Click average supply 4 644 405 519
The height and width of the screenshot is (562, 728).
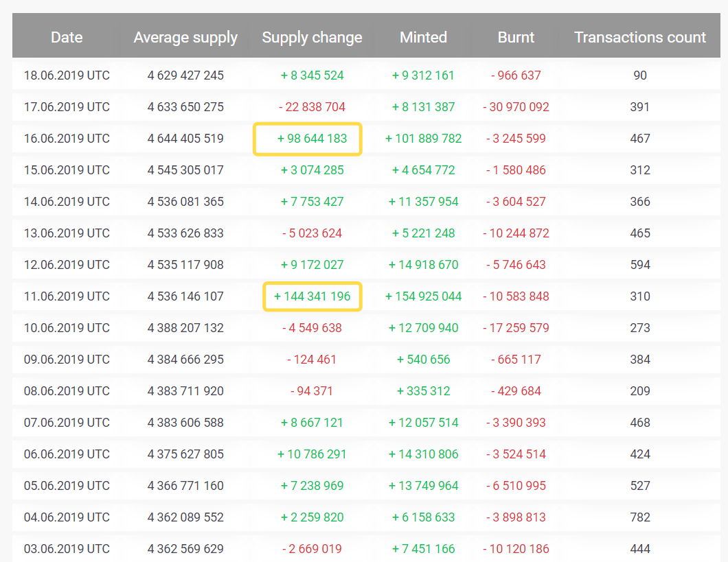(185, 138)
